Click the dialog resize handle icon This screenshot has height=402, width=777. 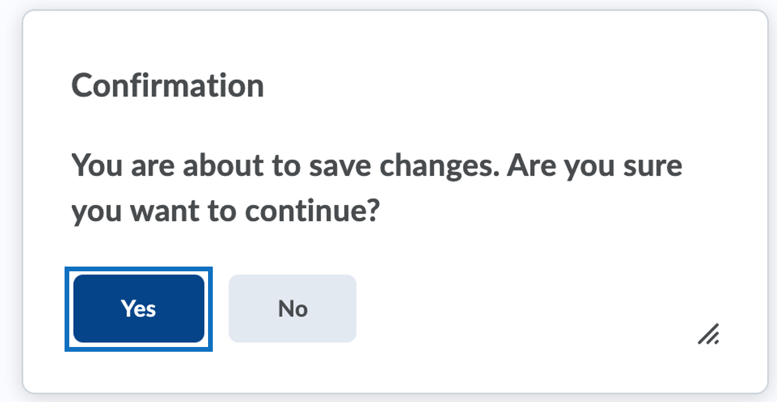(708, 334)
